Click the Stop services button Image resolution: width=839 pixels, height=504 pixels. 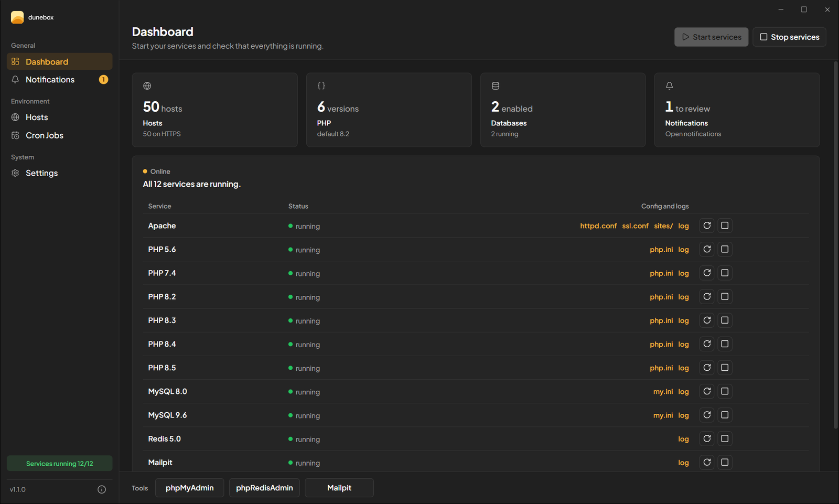(x=789, y=37)
